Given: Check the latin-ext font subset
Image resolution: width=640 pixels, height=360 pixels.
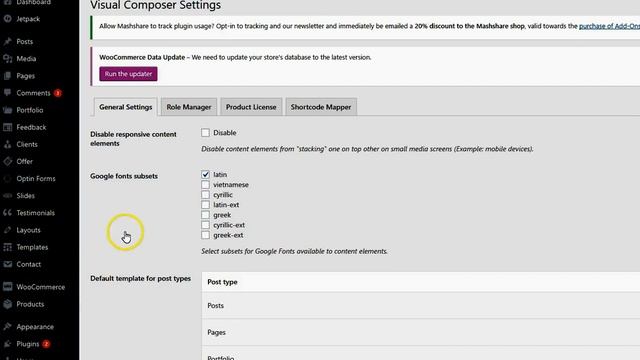Looking at the screenshot, I should [205, 205].
